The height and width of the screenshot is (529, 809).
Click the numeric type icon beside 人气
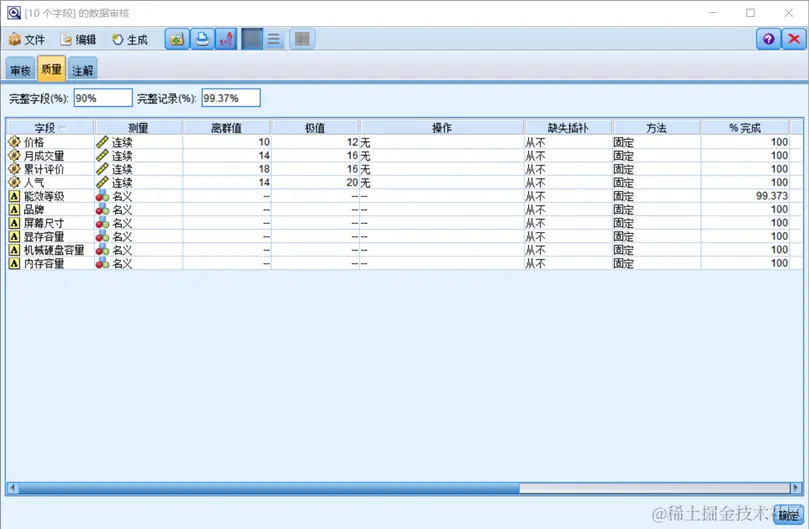(14, 182)
